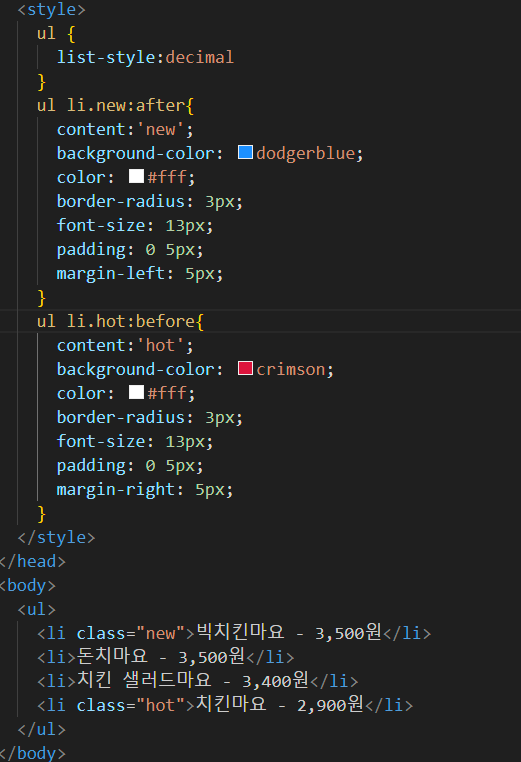Click the li with class hot
Screen dimensions: 521x762
coord(225,705)
